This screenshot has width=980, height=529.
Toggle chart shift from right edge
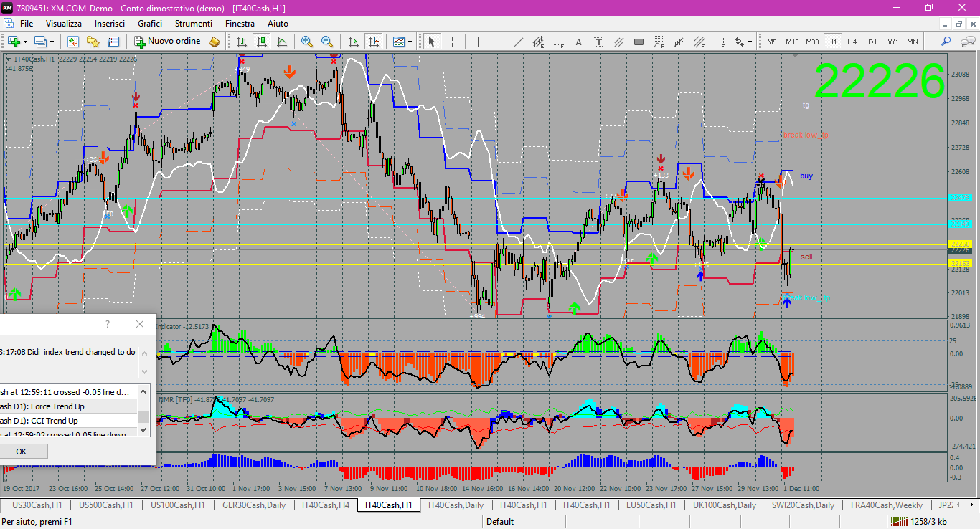(373, 42)
